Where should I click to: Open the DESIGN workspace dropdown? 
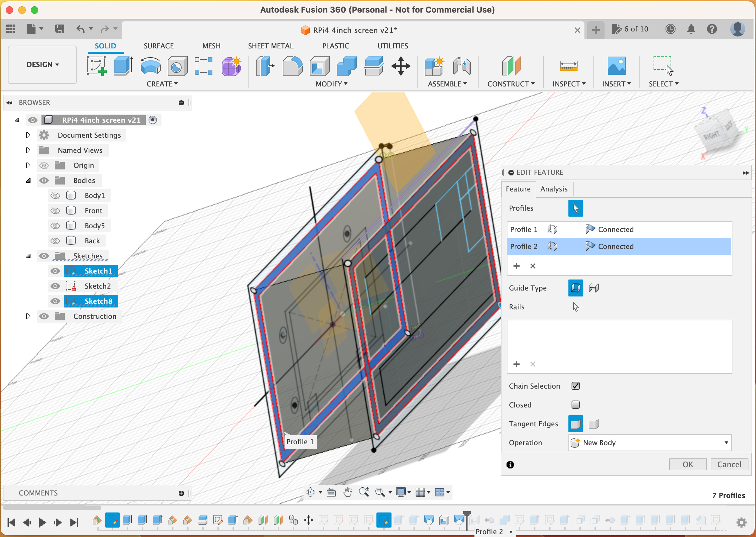43,64
